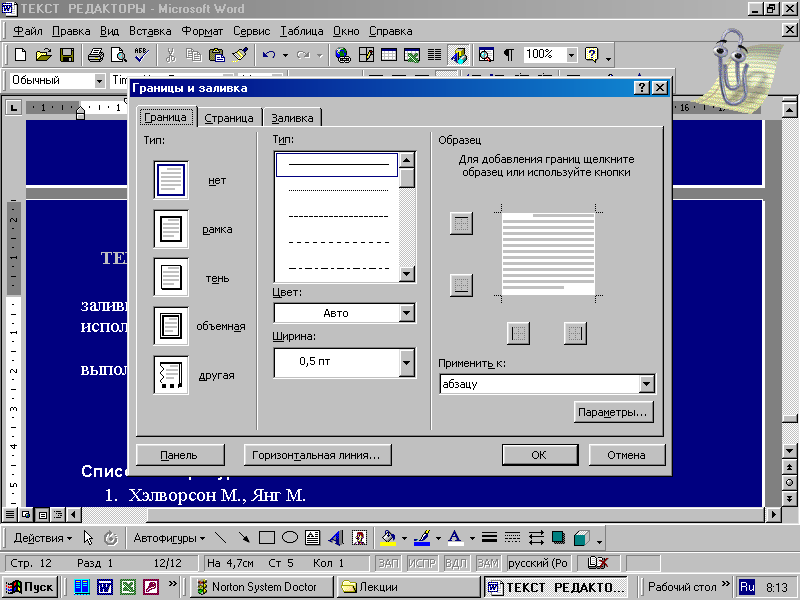The width and height of the screenshot is (800, 600).
Task: Open the style 'Обычный' dropdown
Action: 99,81
